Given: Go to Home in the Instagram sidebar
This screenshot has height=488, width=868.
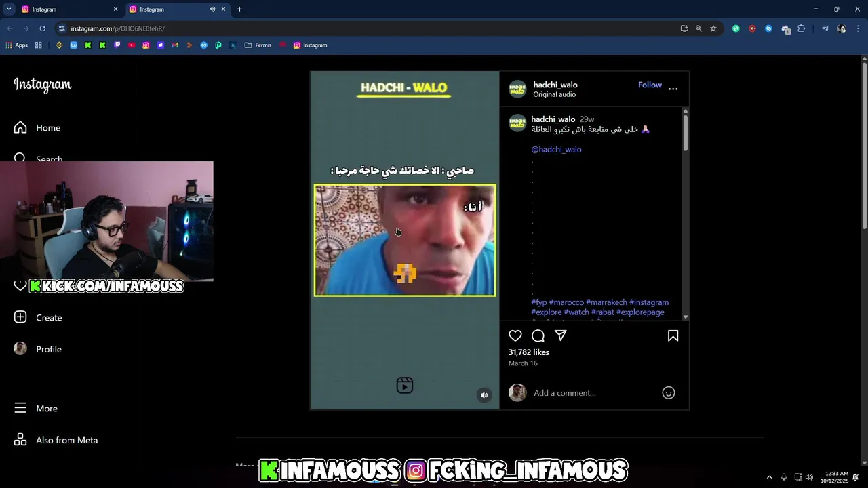Looking at the screenshot, I should pyautogui.click(x=37, y=127).
